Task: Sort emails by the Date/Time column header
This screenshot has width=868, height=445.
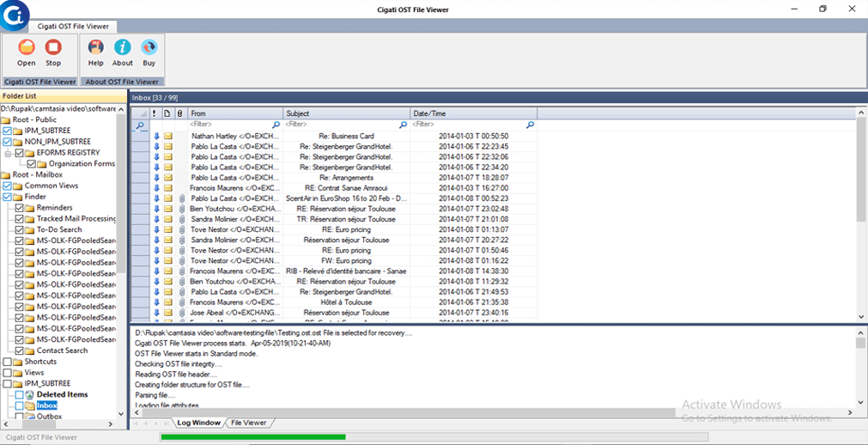Action: click(474, 113)
